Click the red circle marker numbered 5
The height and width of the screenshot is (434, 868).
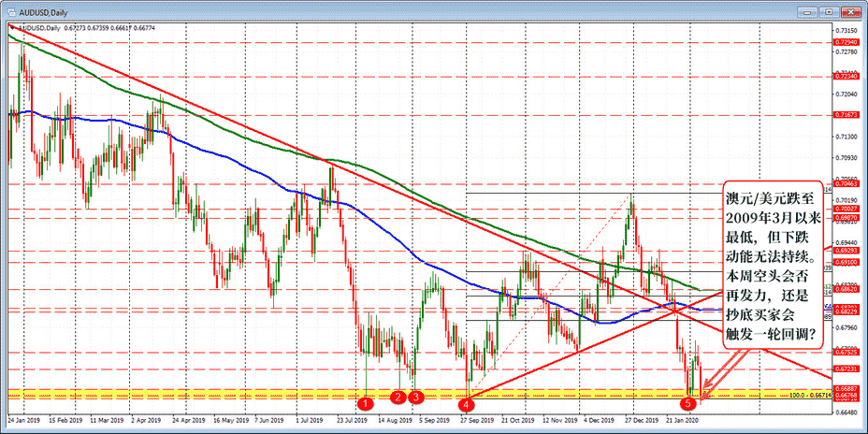689,403
